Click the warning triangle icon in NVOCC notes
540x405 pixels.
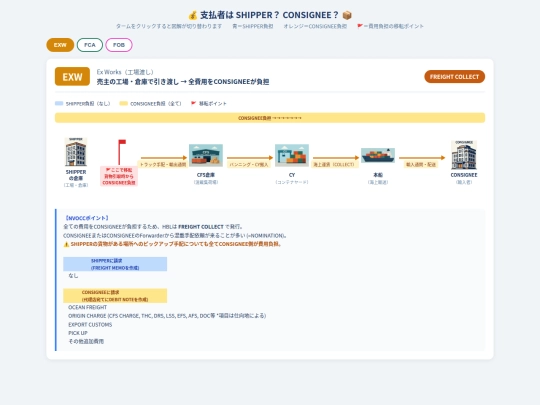click(66, 244)
